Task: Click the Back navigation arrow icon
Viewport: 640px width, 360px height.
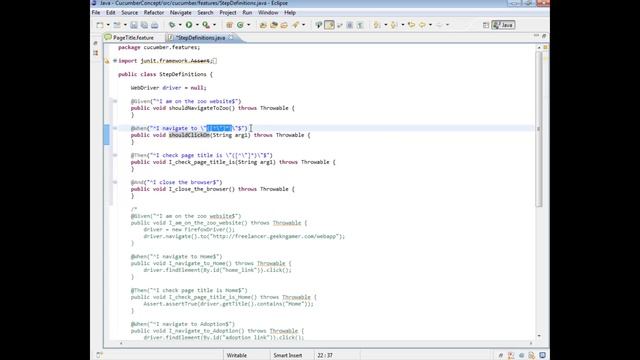Action: [422, 25]
